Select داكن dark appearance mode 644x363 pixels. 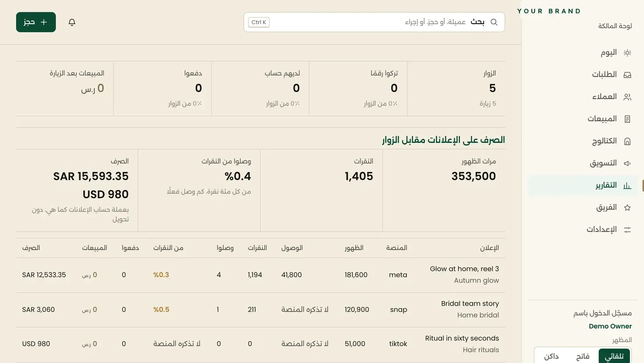click(x=551, y=356)
